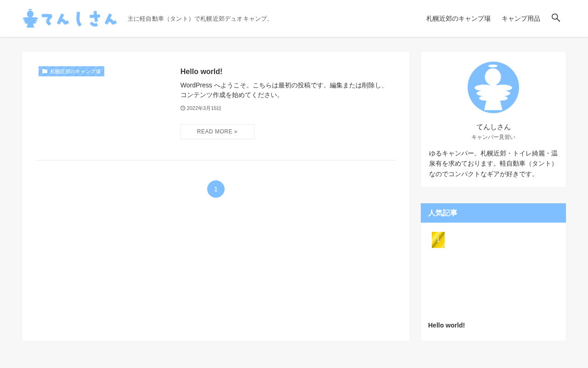The width and height of the screenshot is (588, 368).
Task: Click the round angel profile avatar
Action: pyautogui.click(x=493, y=87)
